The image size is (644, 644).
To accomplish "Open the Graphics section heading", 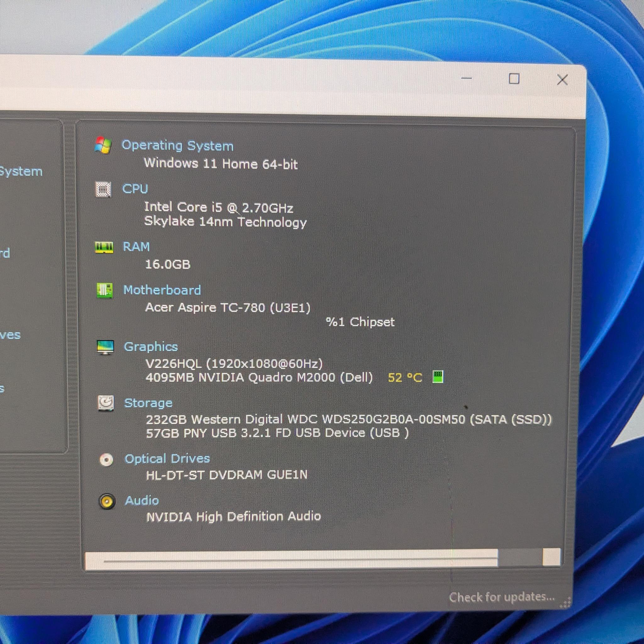I will click(151, 347).
